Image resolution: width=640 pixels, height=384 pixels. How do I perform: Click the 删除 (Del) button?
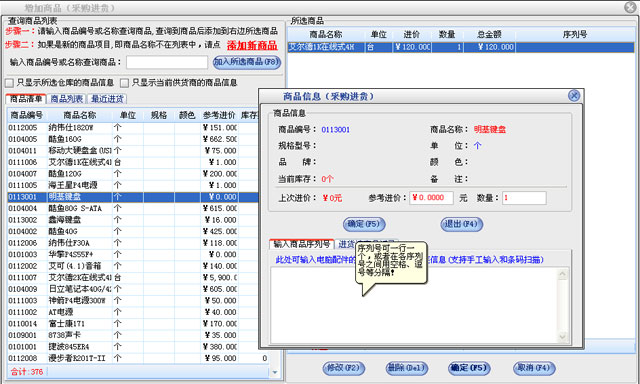click(x=407, y=368)
